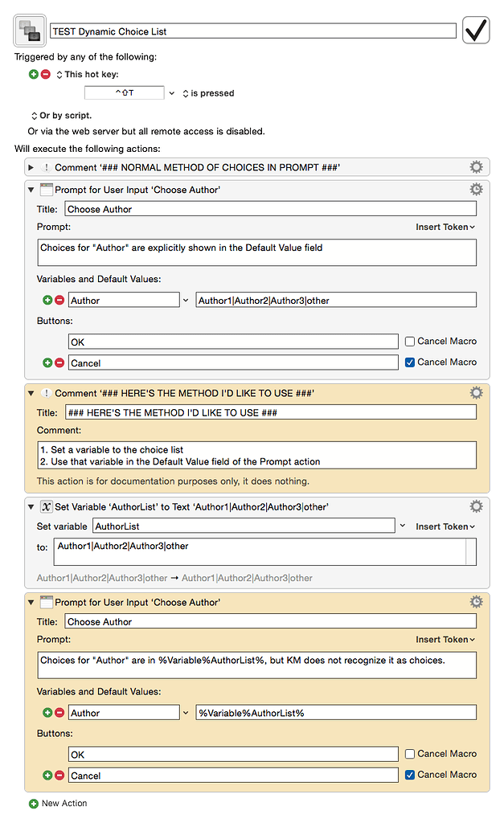Edit the OK button name in second prompt
The height and width of the screenshot is (823, 504).
233,754
